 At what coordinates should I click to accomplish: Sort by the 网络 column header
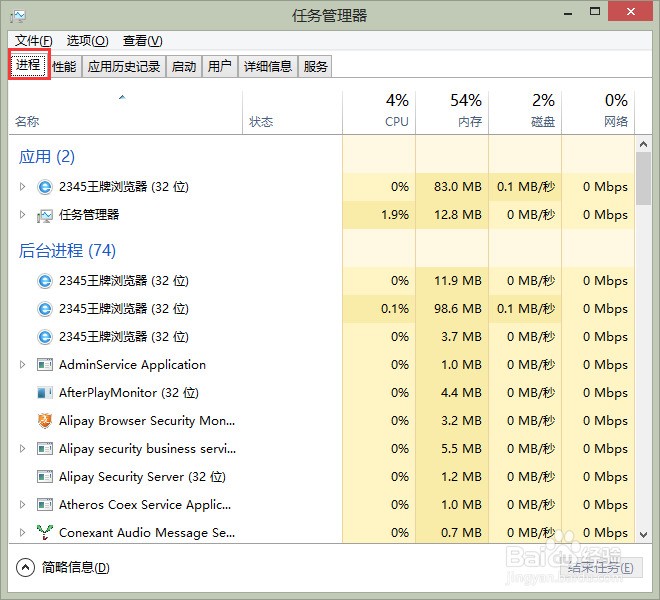598,113
